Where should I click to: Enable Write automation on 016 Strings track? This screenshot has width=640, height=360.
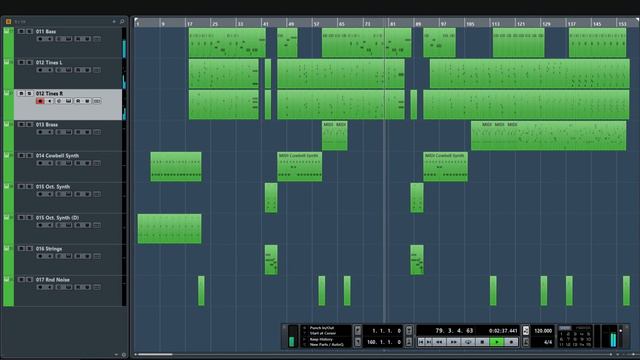click(x=87, y=256)
